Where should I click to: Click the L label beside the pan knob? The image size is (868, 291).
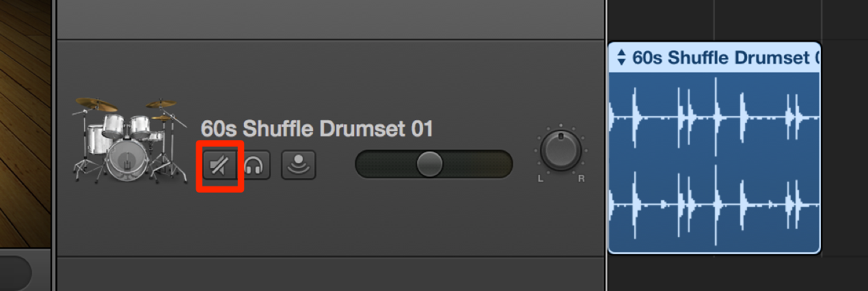(540, 179)
